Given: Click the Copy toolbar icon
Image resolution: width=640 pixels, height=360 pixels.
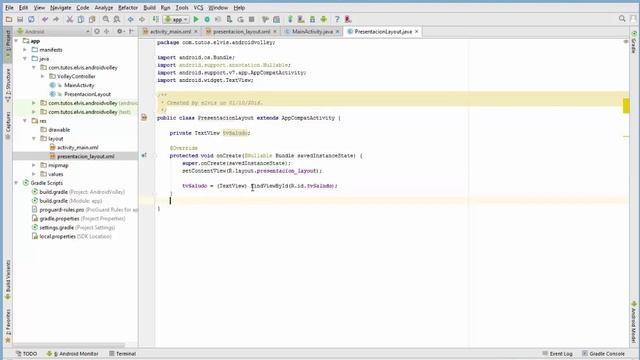Looking at the screenshot, I should point(81,19).
